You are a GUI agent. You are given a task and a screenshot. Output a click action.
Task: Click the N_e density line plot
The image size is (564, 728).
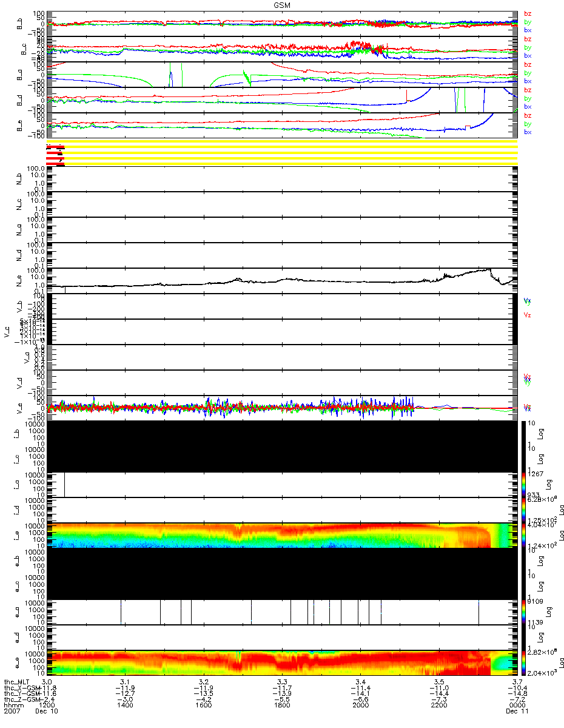282,281
